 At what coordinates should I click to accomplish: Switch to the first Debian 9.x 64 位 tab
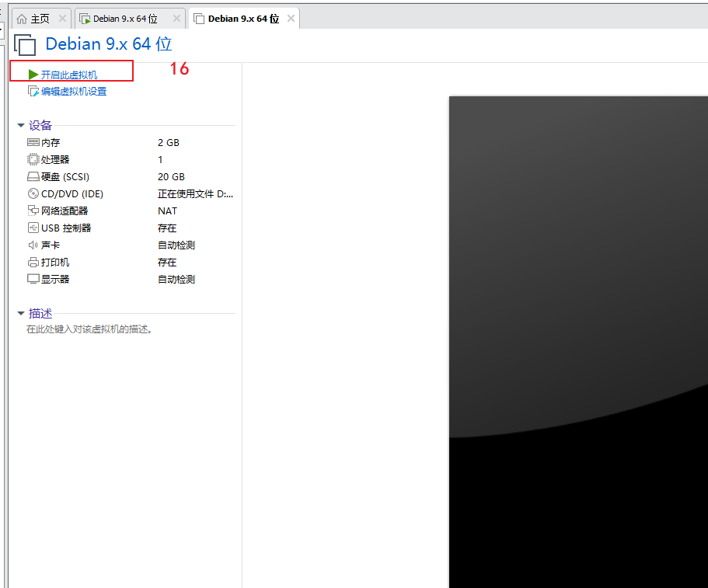(124, 19)
